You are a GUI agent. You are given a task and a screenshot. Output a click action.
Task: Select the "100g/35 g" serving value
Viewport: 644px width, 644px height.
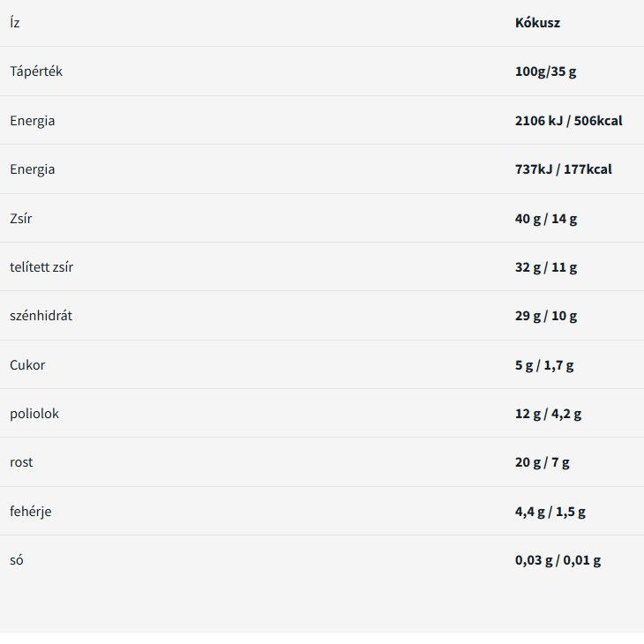coord(545,71)
